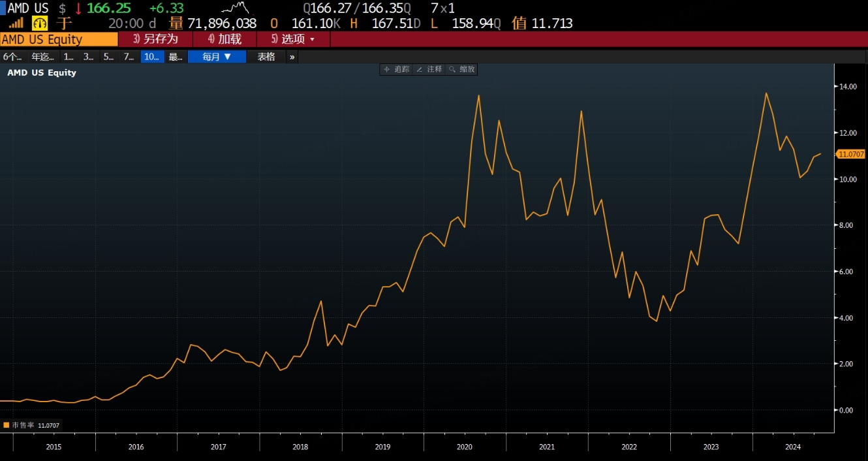Click the 2016 x-axis year label
Screen dimensions: 868x461
pyautogui.click(x=136, y=447)
